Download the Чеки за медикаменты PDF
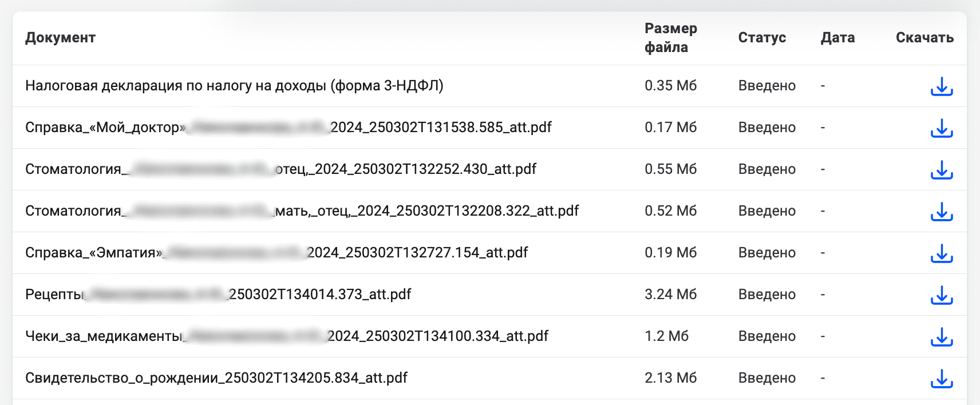Image resolution: width=980 pixels, height=405 pixels. (x=942, y=337)
